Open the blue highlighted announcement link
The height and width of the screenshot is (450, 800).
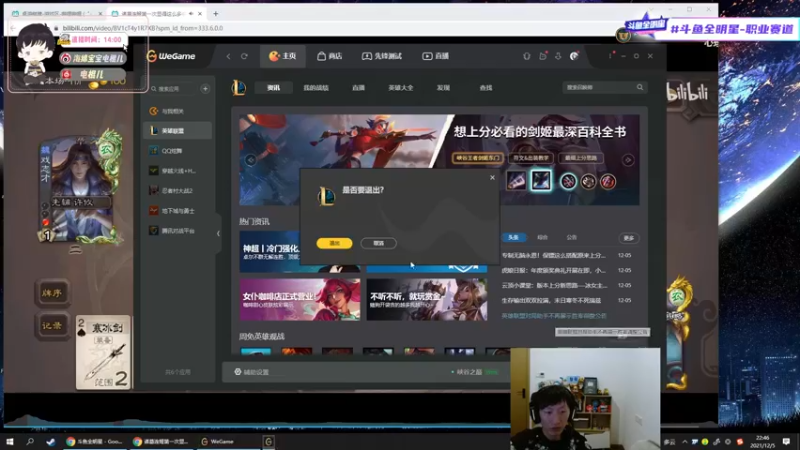[x=554, y=316]
